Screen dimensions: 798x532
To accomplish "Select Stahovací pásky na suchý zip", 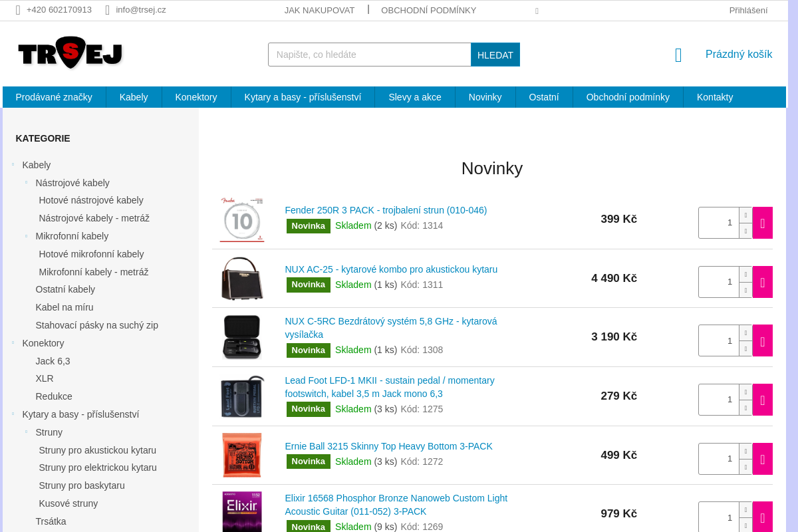I will [x=96, y=325].
